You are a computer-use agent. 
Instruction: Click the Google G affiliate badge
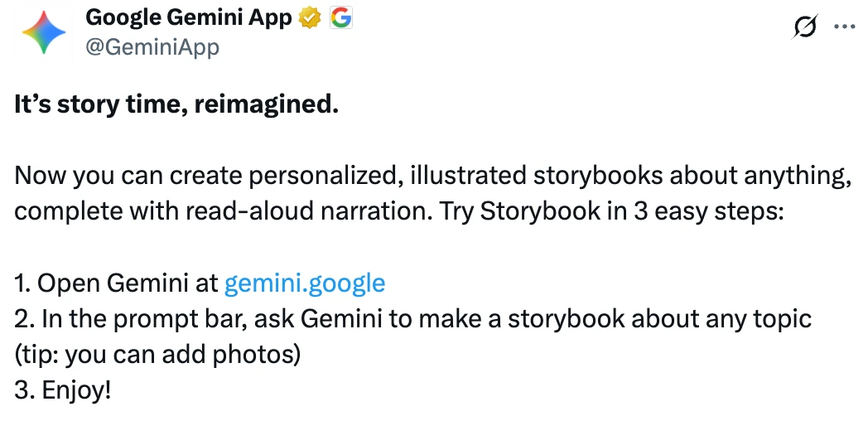340,17
